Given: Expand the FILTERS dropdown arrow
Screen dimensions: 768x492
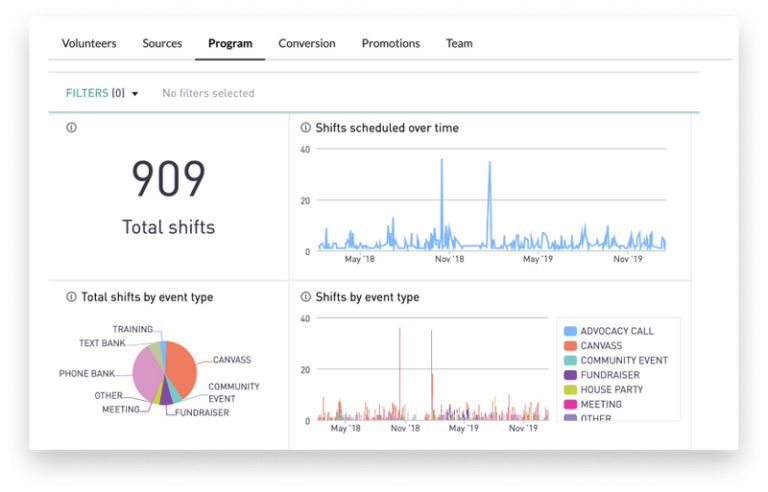Looking at the screenshot, I should (135, 94).
